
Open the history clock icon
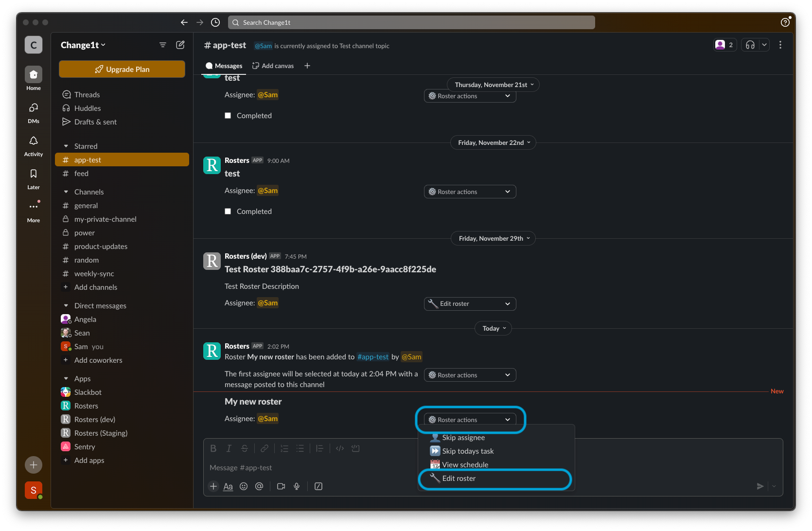point(215,22)
